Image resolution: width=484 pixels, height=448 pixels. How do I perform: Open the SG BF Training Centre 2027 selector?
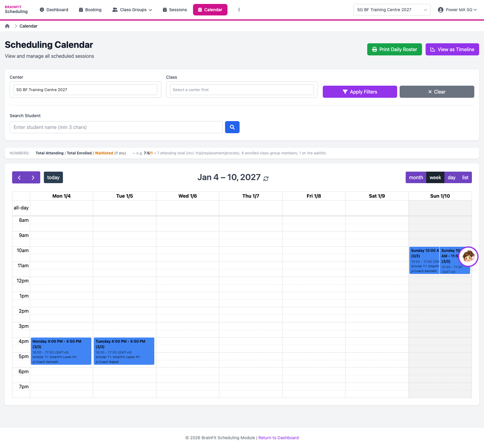392,10
